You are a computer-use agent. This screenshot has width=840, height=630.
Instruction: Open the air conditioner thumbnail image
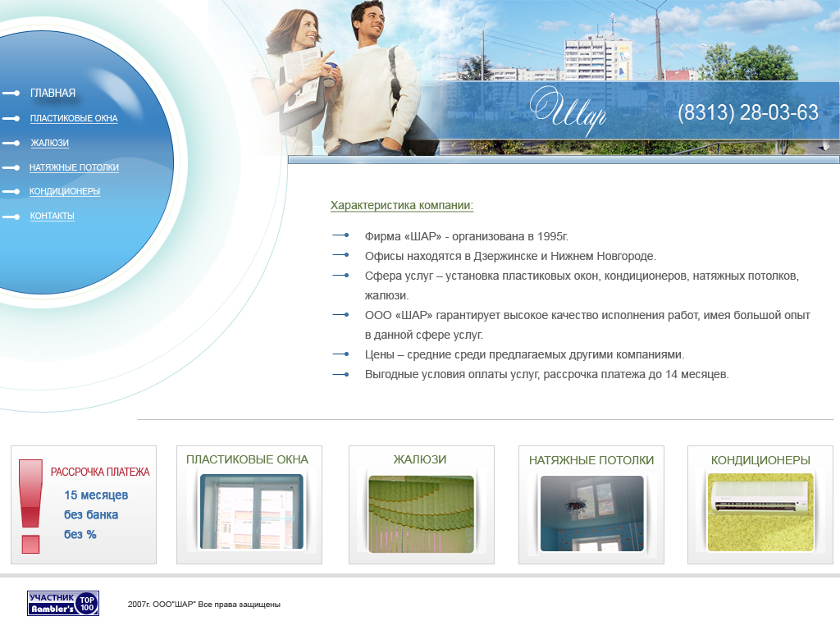(760, 512)
